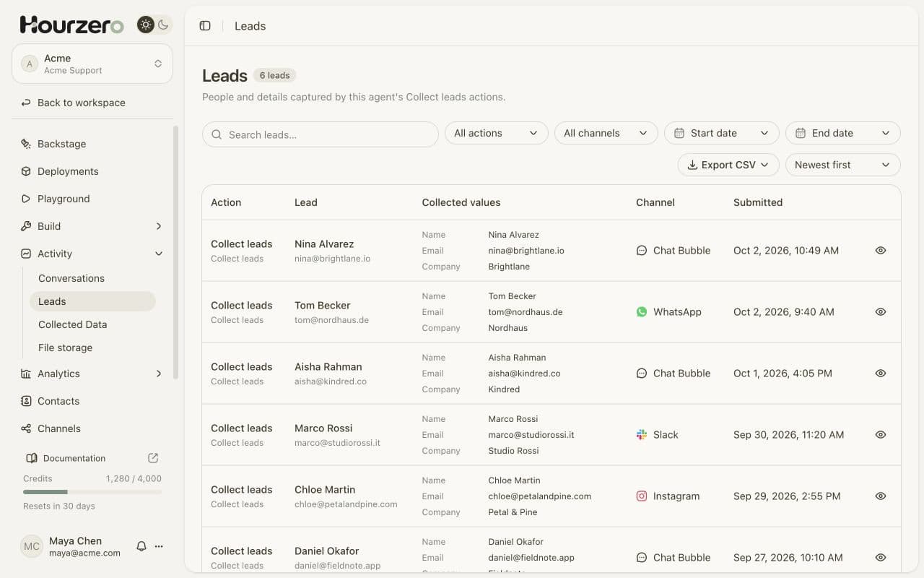Open File storage under Activity
The width and height of the screenshot is (924, 578).
click(x=92, y=348)
